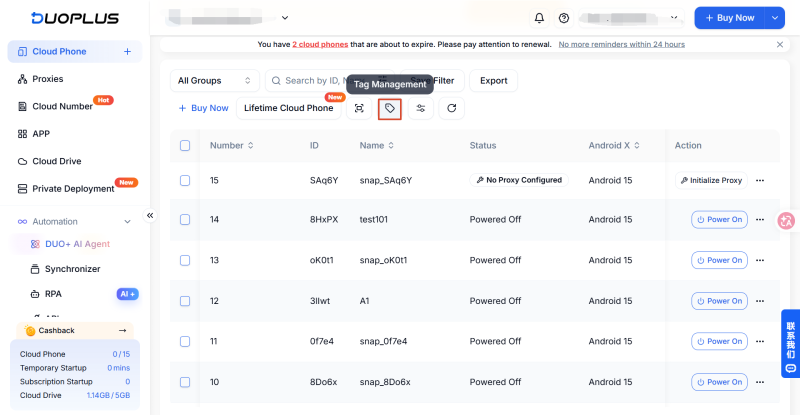Power On the snap_8Do6x phone

click(719, 382)
